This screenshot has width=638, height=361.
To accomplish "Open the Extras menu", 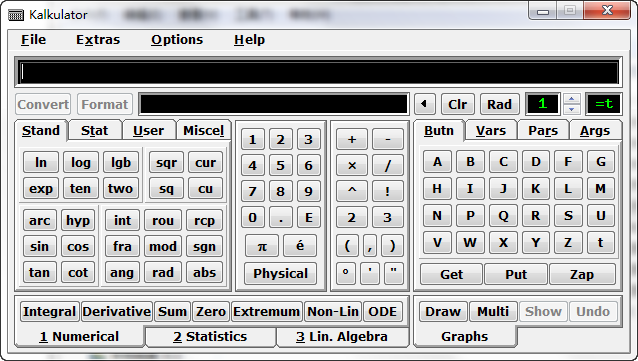I will click(x=98, y=39).
